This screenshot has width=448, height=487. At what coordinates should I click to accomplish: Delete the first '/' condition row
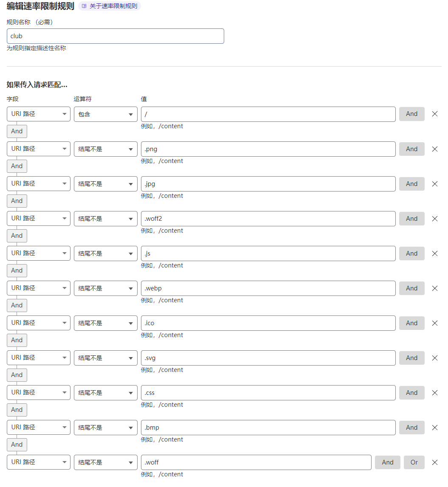coord(434,114)
